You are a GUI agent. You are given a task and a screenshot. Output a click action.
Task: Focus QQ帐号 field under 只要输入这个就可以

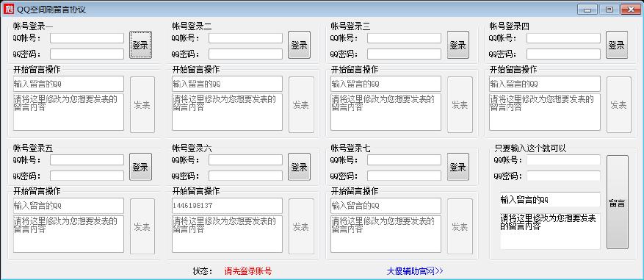[x=563, y=160]
